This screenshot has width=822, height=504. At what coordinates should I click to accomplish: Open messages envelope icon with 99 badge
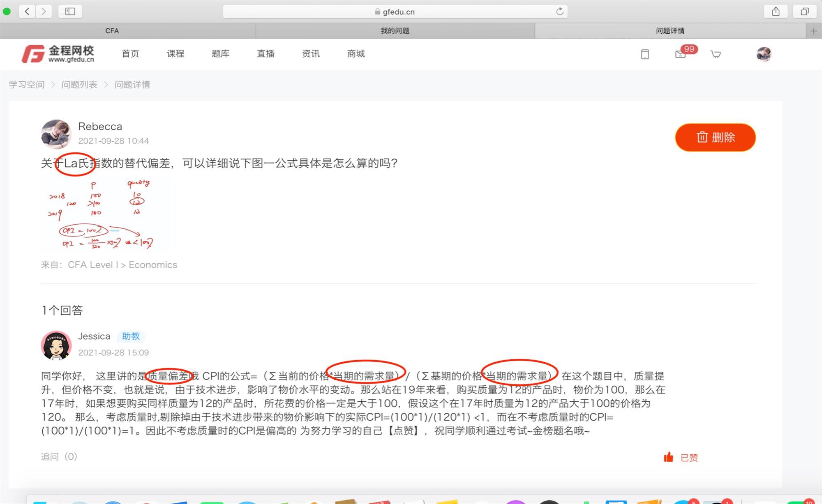(681, 54)
